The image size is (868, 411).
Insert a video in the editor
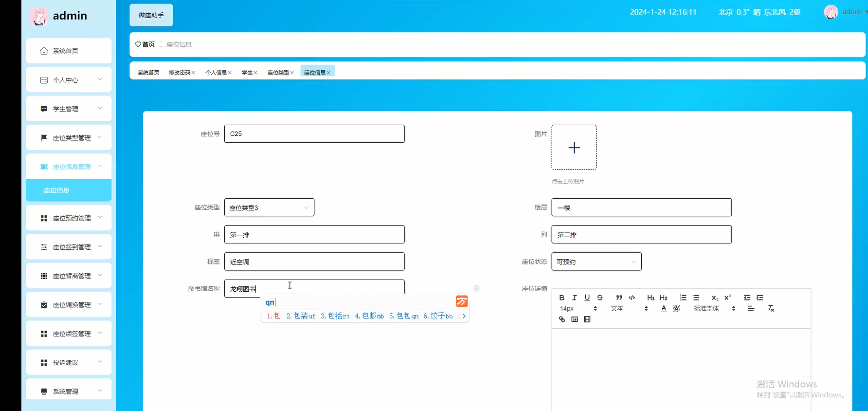click(587, 319)
